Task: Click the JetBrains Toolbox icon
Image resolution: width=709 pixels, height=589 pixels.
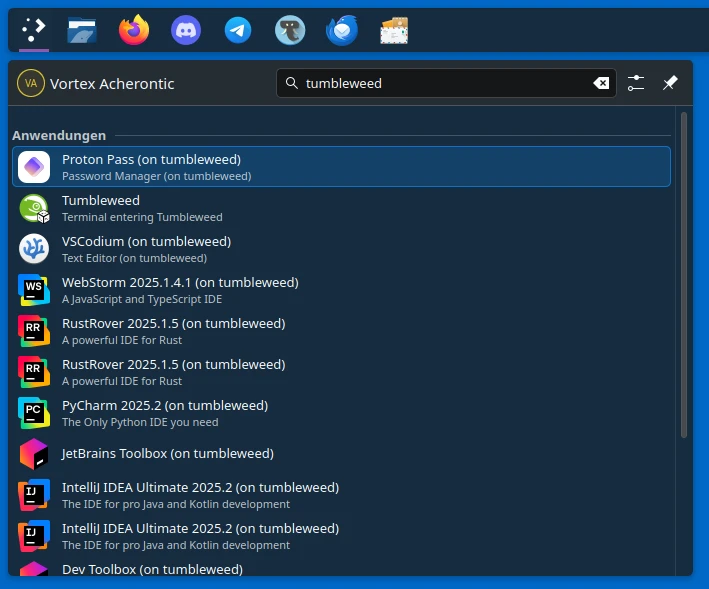Action: tap(34, 454)
